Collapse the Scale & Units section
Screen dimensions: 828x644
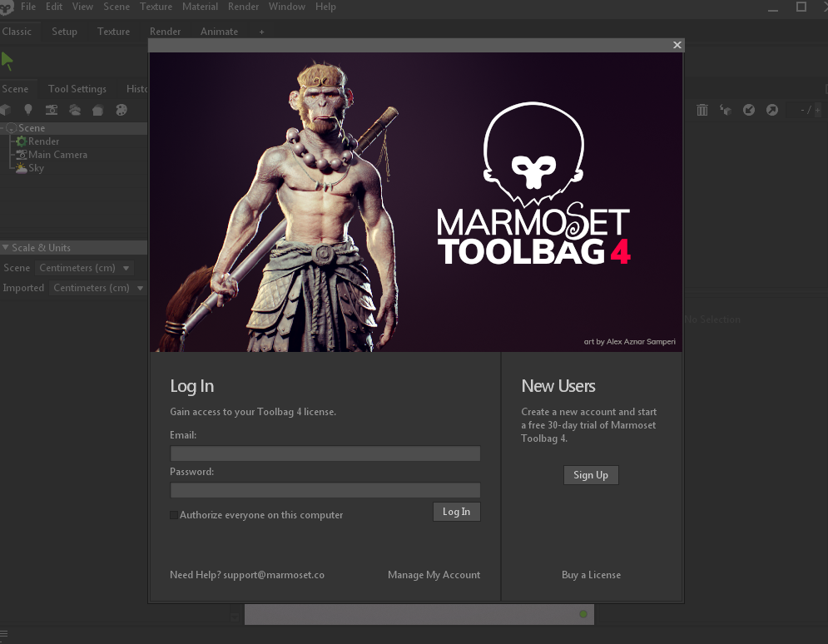coord(5,247)
